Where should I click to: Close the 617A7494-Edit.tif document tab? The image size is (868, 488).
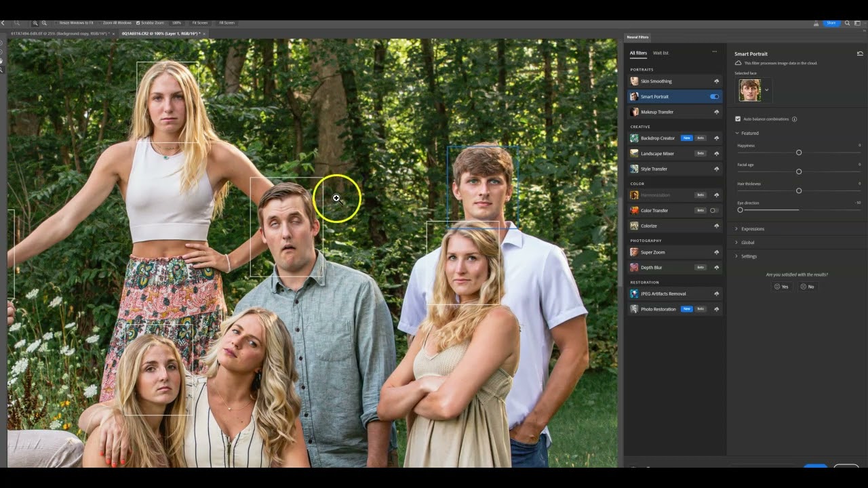point(113,33)
